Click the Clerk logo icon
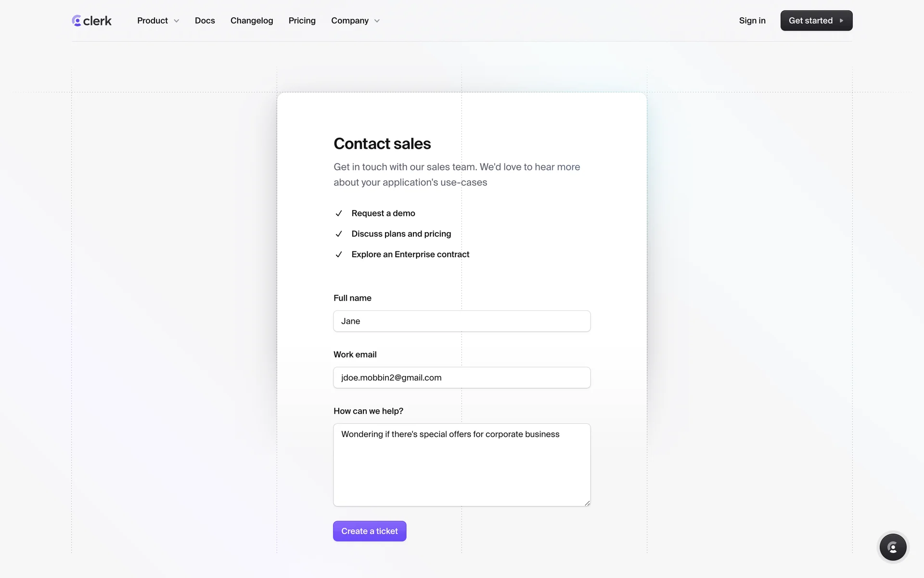 [x=77, y=21]
